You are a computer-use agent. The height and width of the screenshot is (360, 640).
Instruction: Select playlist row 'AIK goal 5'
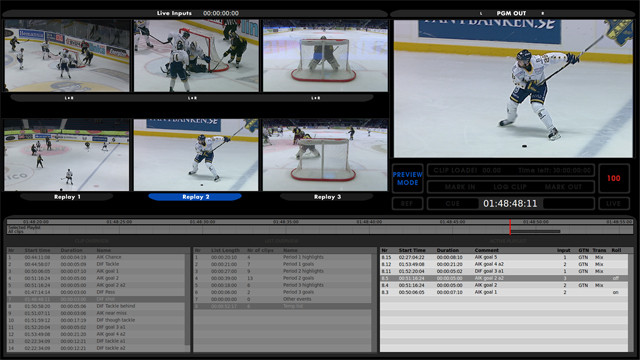click(x=504, y=257)
